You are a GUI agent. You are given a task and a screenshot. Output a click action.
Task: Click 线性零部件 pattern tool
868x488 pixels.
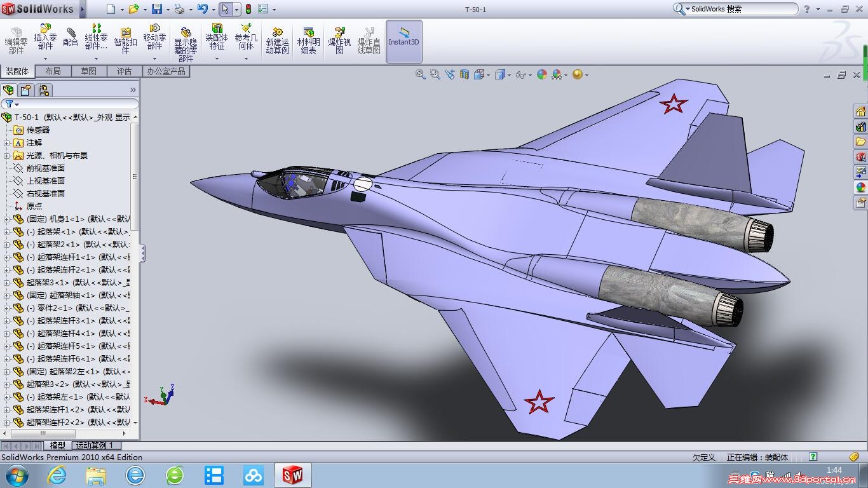click(x=97, y=37)
